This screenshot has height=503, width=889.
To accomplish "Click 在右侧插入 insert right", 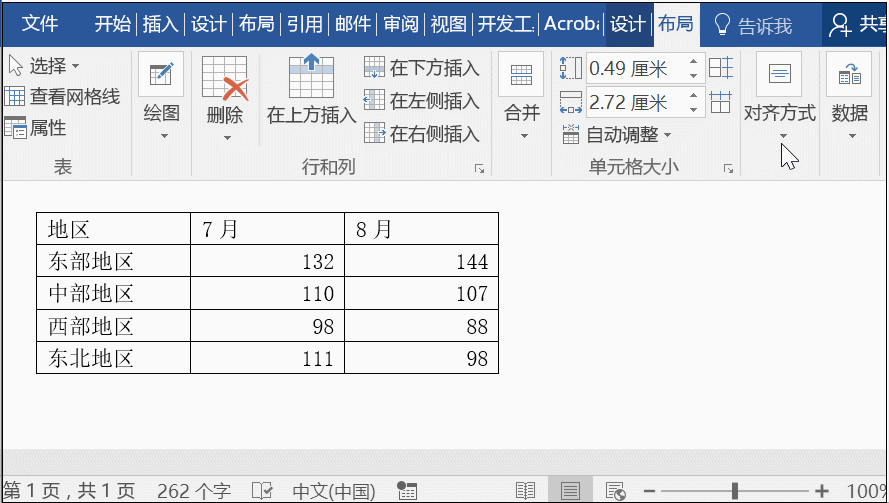I will click(x=422, y=134).
